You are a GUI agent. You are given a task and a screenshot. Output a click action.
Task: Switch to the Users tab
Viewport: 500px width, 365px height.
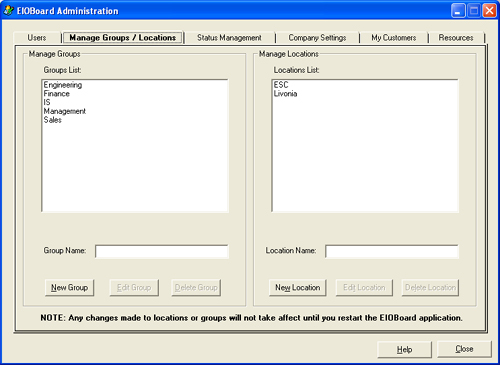37,38
